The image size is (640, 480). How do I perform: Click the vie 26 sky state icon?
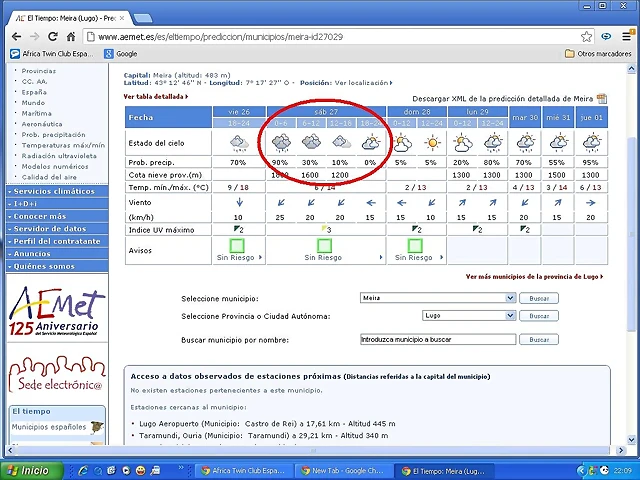238,143
